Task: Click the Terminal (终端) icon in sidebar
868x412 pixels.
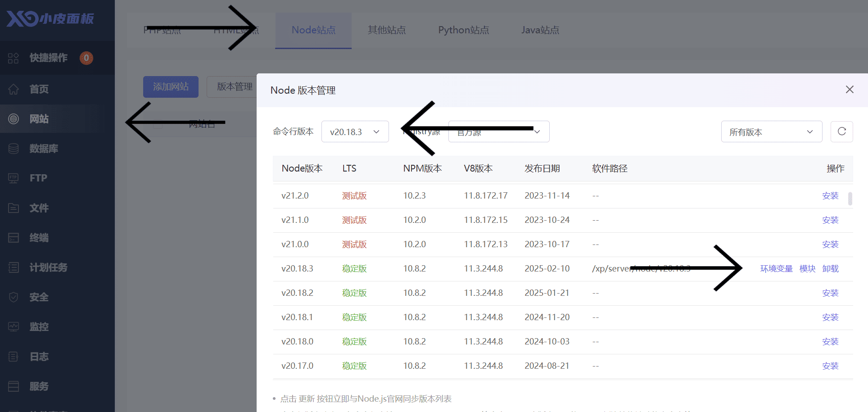Action: coord(14,238)
